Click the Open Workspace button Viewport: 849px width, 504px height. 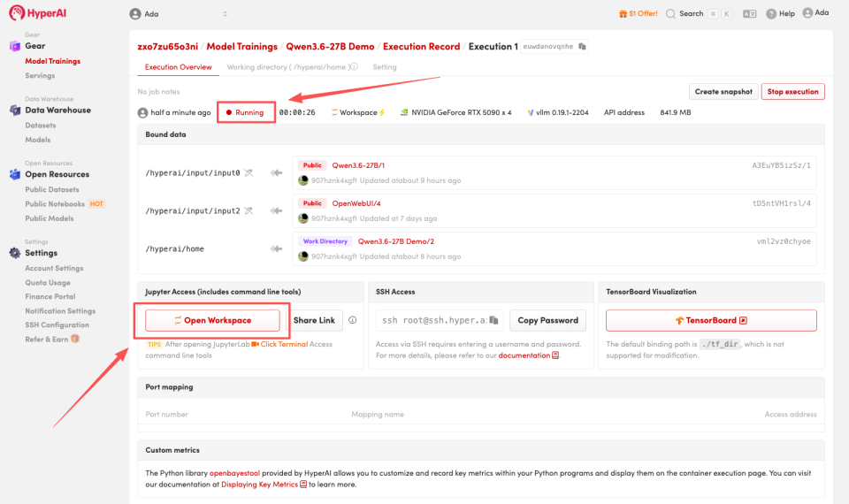point(212,320)
